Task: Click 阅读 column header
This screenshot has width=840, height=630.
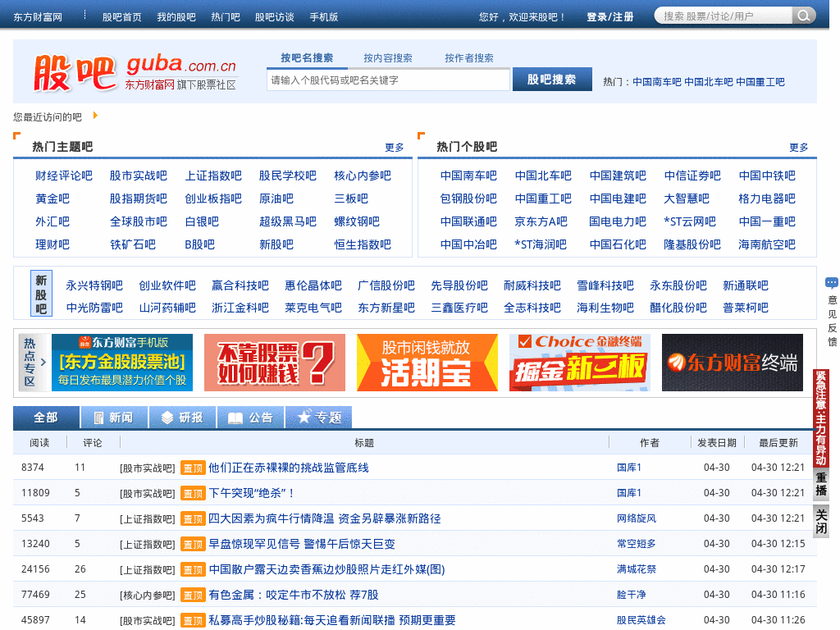Action: (39, 442)
